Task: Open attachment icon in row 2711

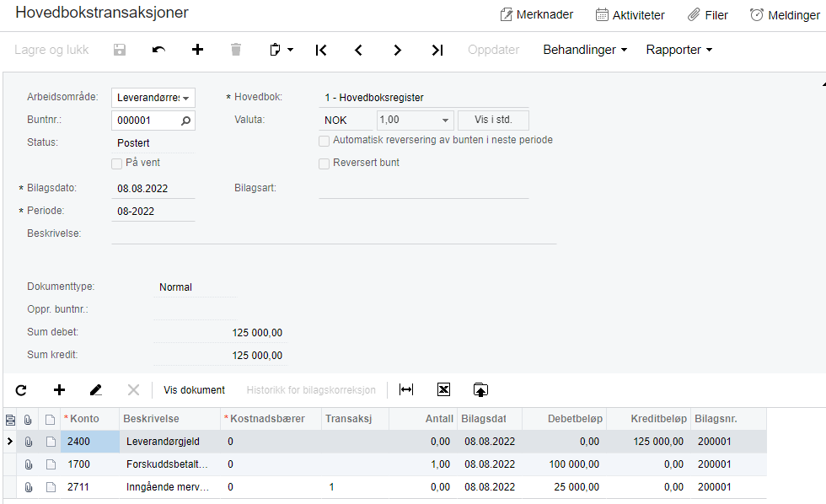Action: [29, 487]
